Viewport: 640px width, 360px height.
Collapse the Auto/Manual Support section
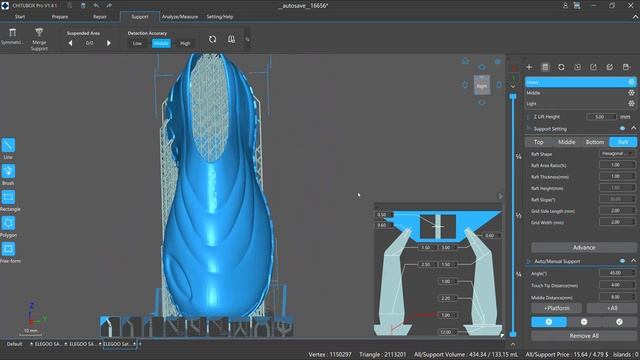633,261
